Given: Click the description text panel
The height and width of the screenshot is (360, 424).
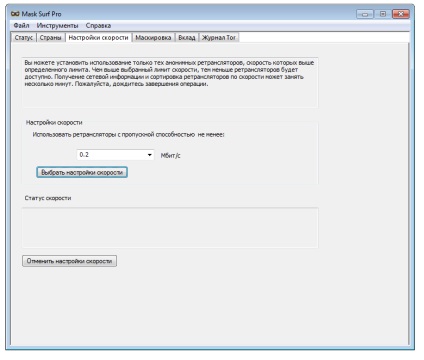Looking at the screenshot, I should (x=170, y=82).
